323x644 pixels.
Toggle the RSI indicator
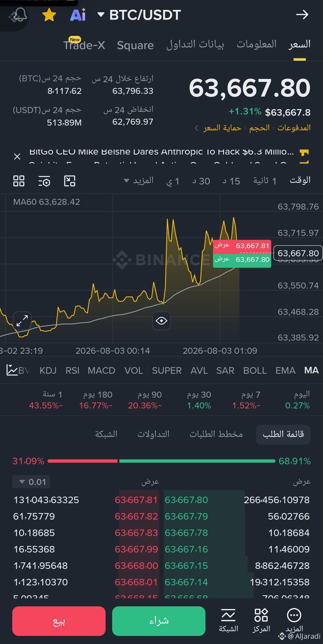pos(72,370)
